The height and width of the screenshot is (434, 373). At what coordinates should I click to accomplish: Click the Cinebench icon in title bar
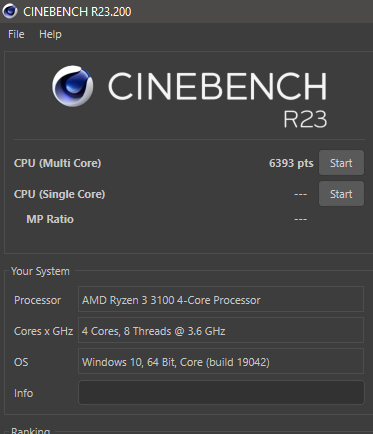coord(10,11)
